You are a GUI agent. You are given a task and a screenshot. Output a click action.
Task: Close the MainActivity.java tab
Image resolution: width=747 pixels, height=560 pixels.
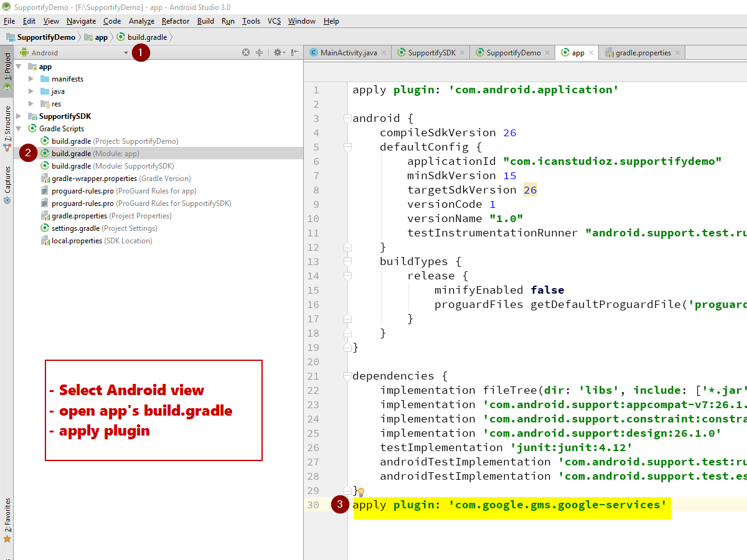[x=383, y=53]
